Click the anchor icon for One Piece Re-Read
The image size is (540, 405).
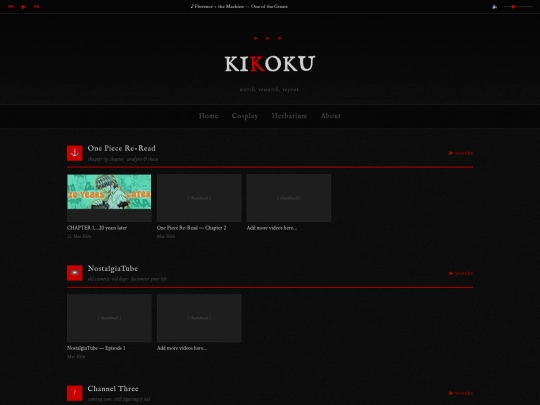75,153
